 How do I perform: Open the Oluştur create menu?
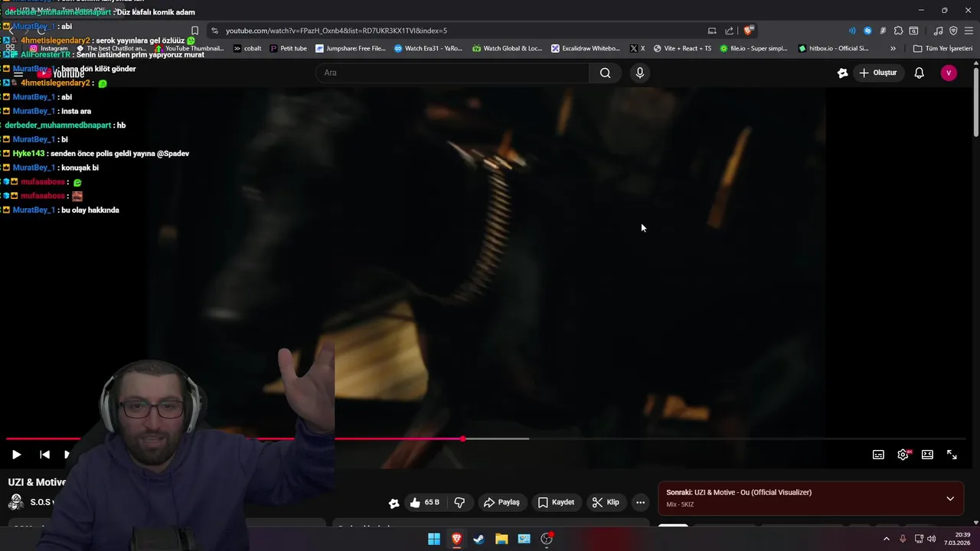click(x=878, y=73)
